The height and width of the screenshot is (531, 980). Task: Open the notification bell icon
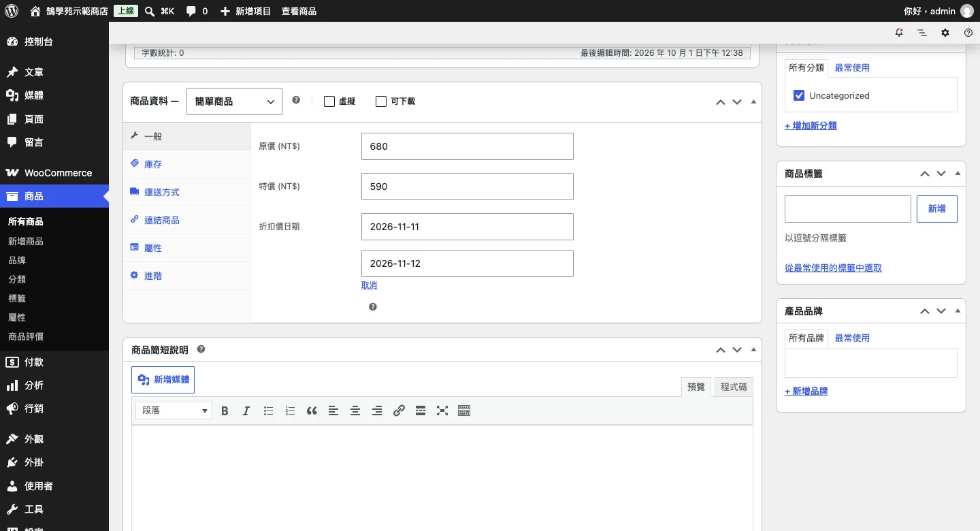(x=900, y=33)
